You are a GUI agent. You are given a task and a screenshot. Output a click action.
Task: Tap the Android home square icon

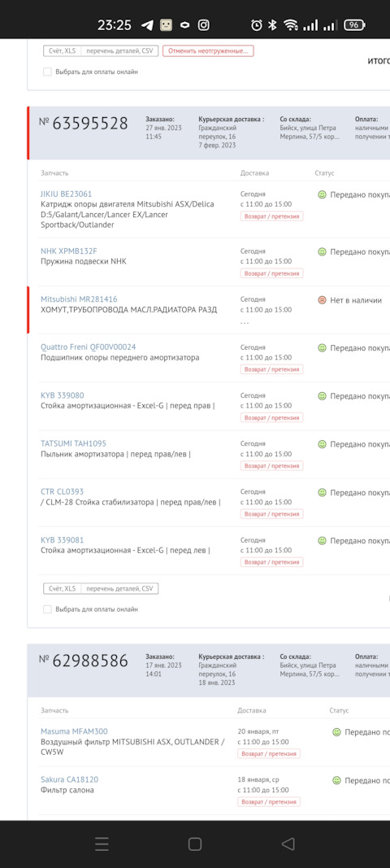coord(195,844)
